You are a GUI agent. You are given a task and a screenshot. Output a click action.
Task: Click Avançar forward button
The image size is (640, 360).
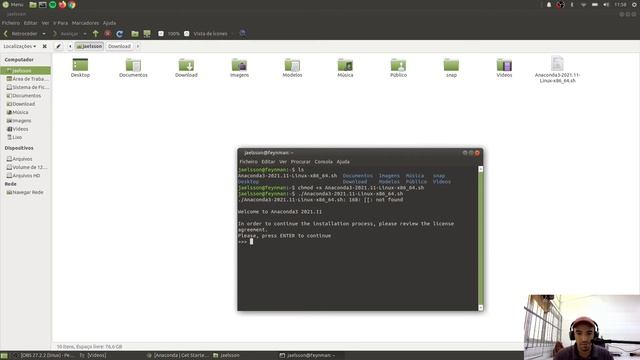[66, 34]
